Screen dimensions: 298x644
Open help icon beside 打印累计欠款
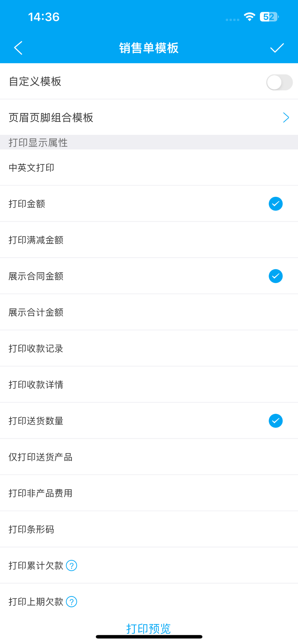(x=71, y=566)
